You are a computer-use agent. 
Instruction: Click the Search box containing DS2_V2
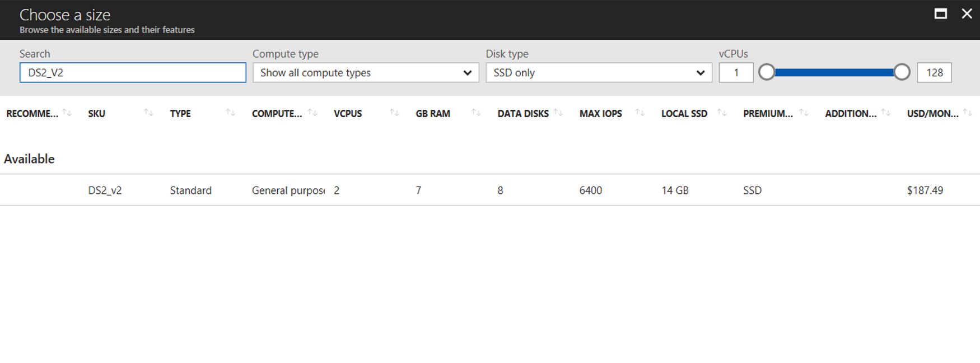tap(133, 73)
